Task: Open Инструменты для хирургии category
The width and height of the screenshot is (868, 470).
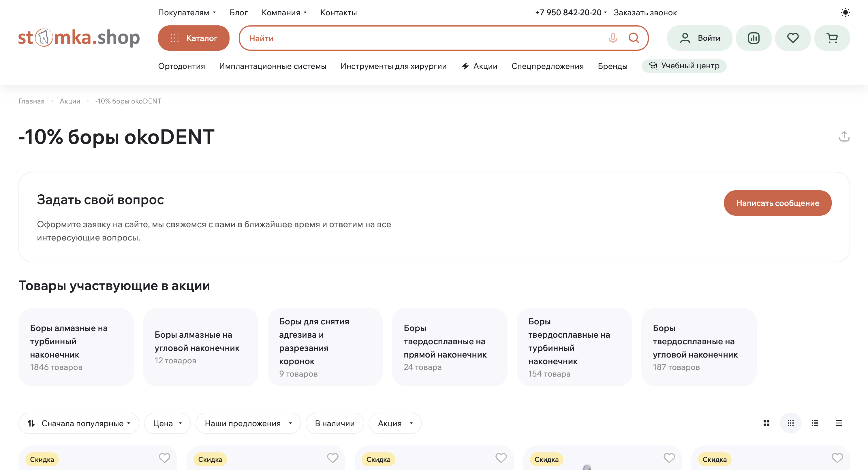Action: click(x=393, y=66)
